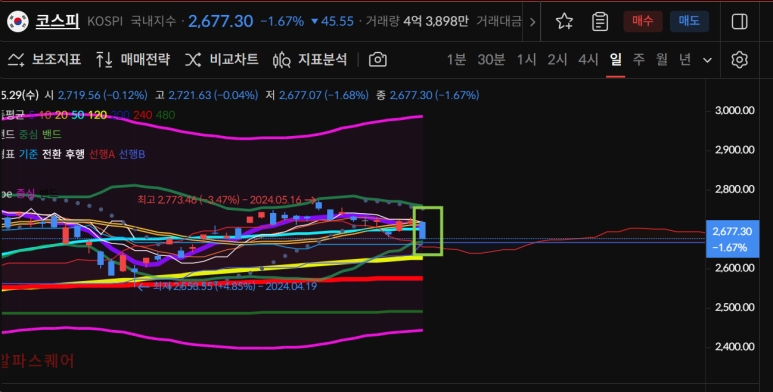Click the header price 2,677.30
The width and height of the screenshot is (773, 392).
click(x=220, y=21)
